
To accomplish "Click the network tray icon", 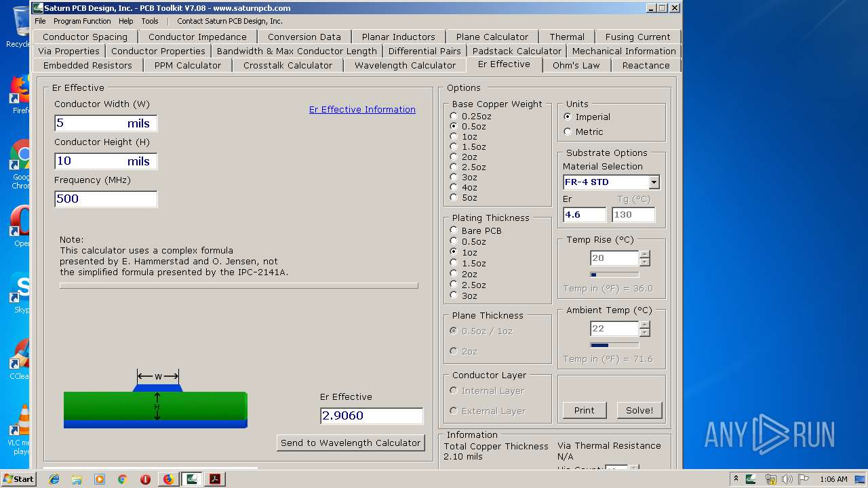I will coord(771,479).
